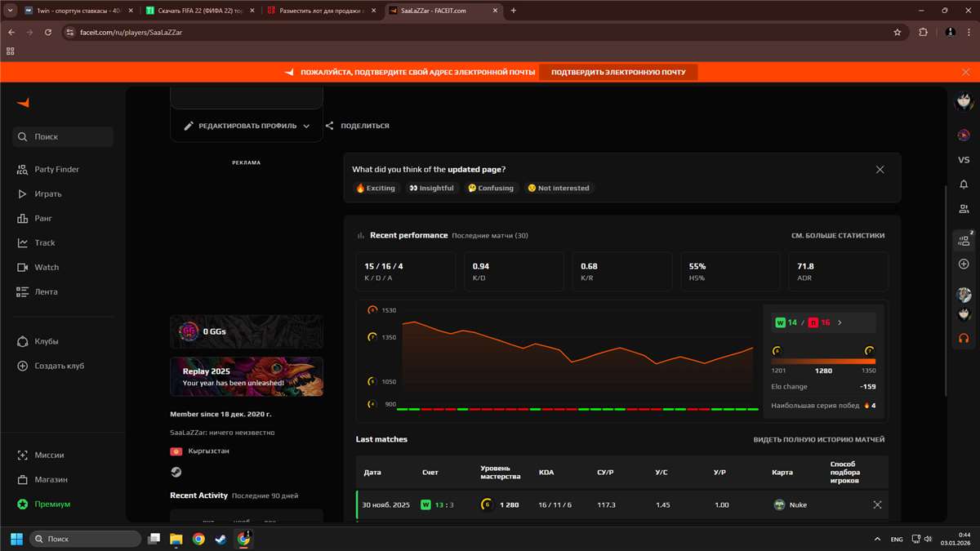
Task: Open ВИДЕТЬ ПОЛНУЮ ИСТОРИЮ МАТЧЕЙ link
Action: 821,439
